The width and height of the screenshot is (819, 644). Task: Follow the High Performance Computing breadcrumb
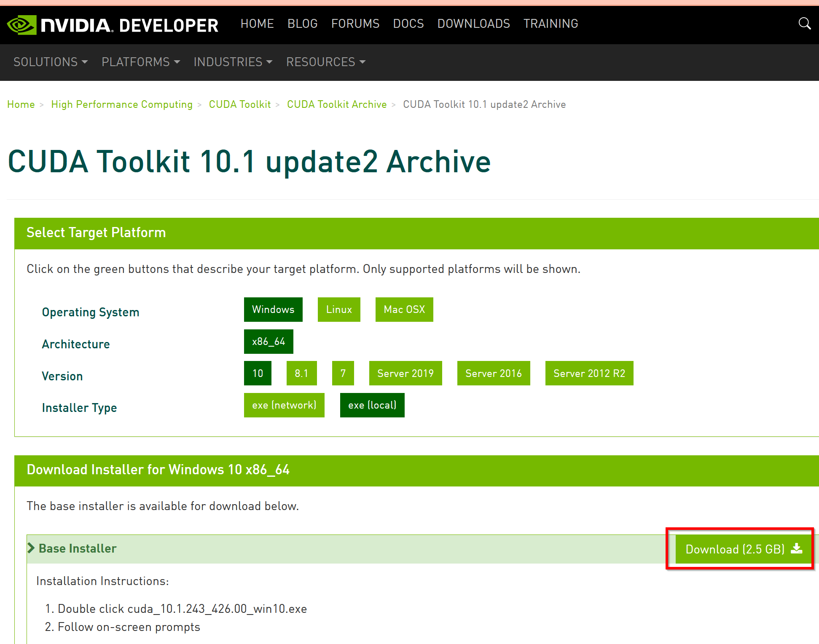pos(122,104)
